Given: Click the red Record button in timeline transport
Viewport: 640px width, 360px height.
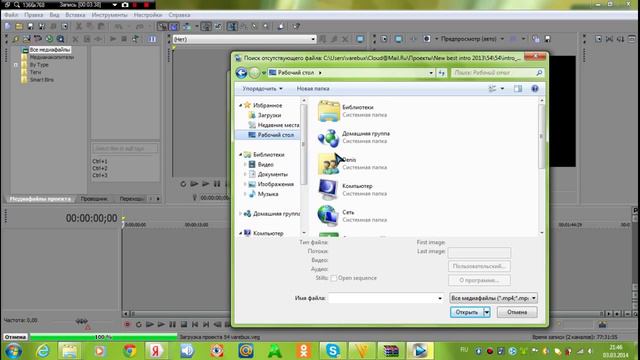Looking at the screenshot, I should coord(127,324).
